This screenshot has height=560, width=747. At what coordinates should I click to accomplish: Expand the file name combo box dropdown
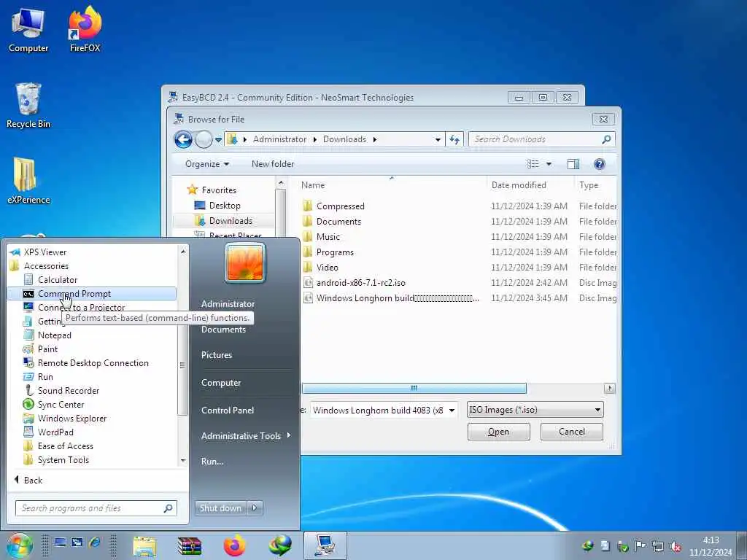pyautogui.click(x=452, y=411)
